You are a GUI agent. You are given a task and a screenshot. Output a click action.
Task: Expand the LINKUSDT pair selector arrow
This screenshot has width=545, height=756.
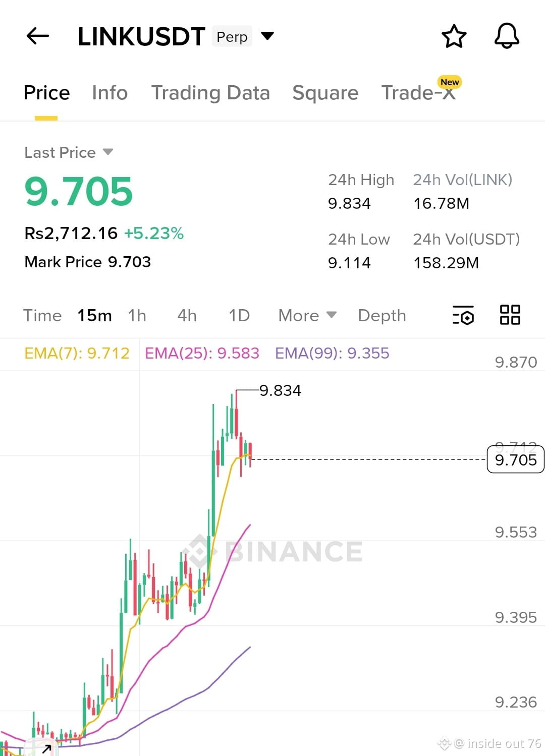[x=267, y=36]
